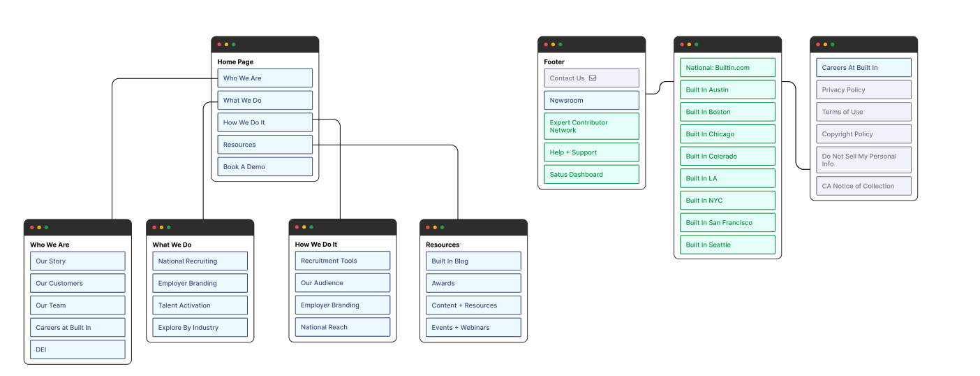Select the Expert Contributor Network box

(592, 126)
